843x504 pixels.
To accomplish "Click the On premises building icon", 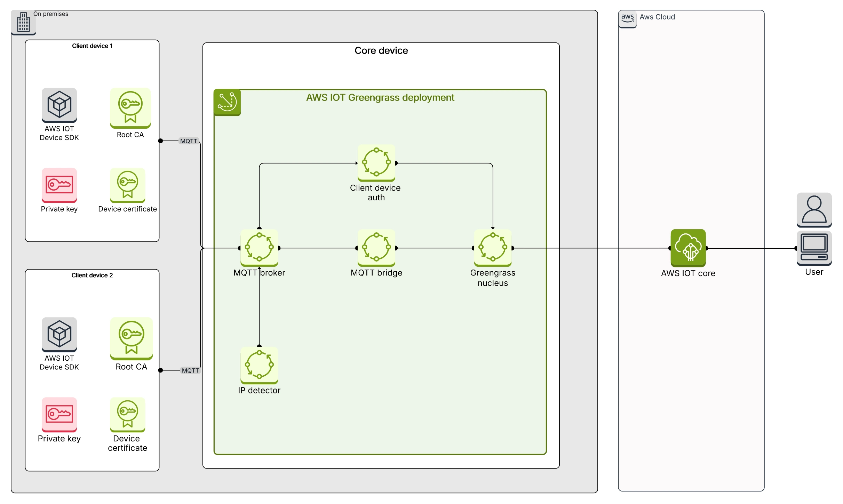I will (x=23, y=23).
